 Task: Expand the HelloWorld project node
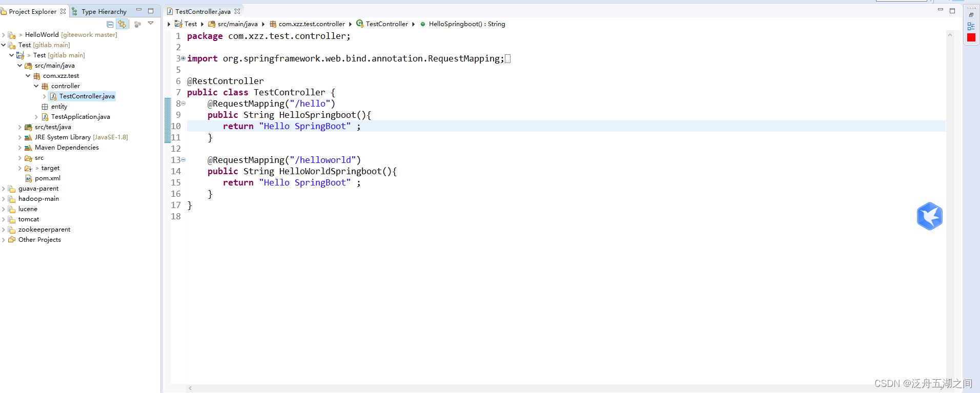[x=4, y=35]
